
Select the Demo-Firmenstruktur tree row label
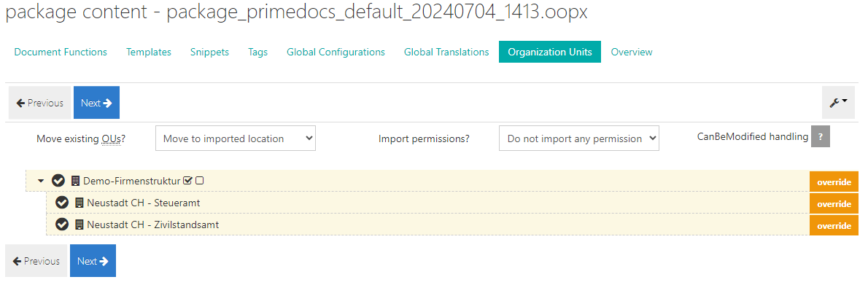(132, 181)
